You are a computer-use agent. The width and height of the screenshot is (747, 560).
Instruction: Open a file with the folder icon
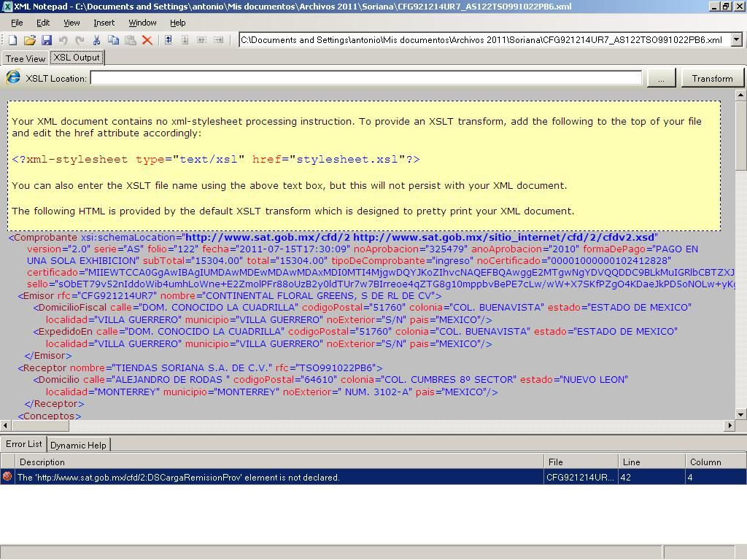29,40
